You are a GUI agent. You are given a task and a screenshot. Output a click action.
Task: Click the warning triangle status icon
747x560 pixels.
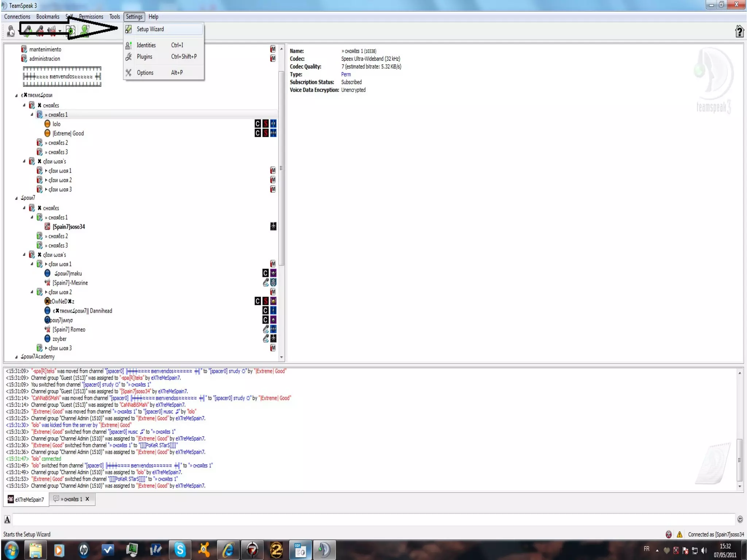tap(680, 534)
